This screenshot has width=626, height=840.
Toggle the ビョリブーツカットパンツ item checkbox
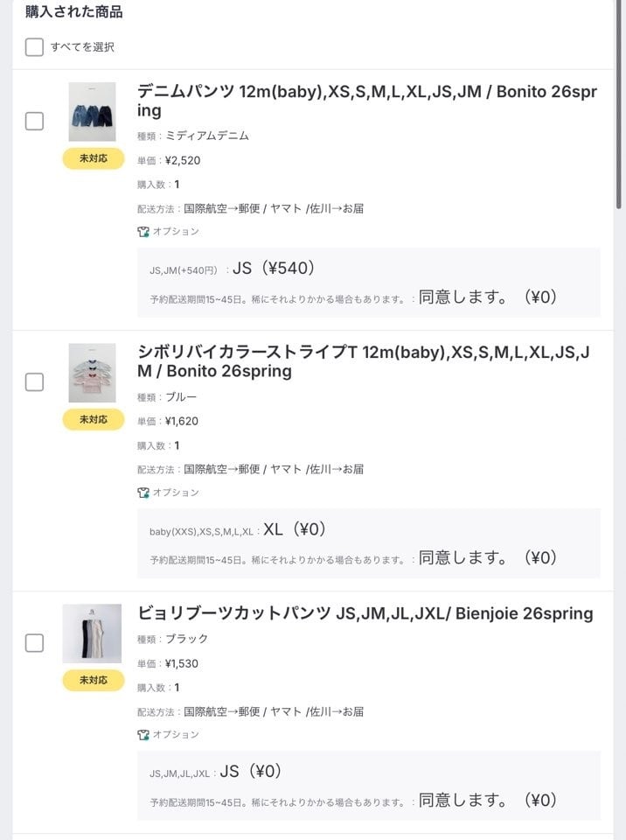click(34, 643)
